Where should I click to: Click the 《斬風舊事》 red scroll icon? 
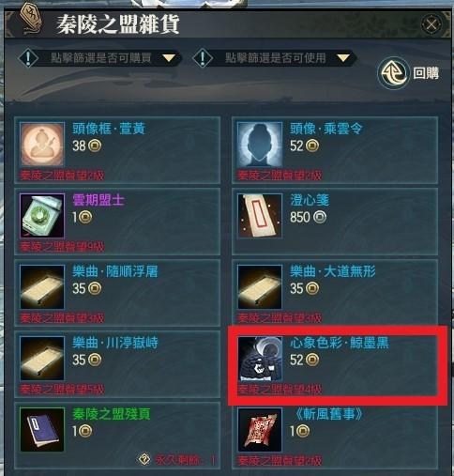pyautogui.click(x=260, y=430)
